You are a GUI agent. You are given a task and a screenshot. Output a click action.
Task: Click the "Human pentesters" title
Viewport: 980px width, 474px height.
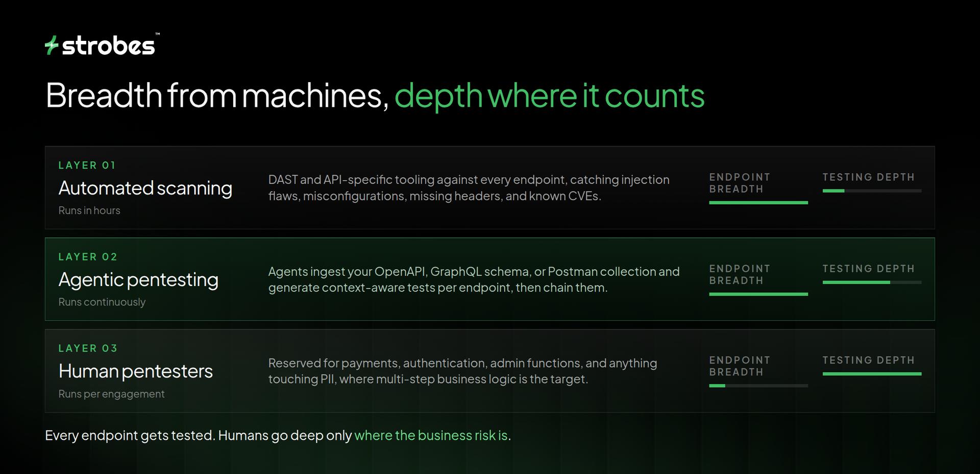136,371
